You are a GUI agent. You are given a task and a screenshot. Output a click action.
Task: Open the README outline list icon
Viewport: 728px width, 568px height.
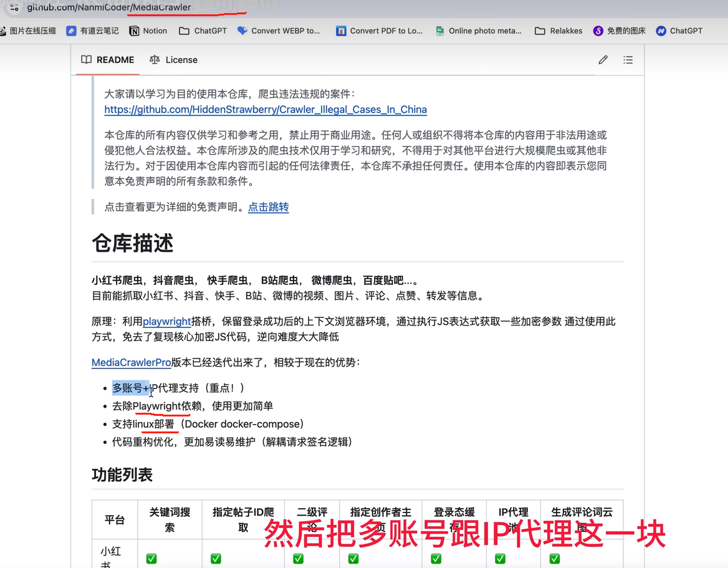pos(628,60)
